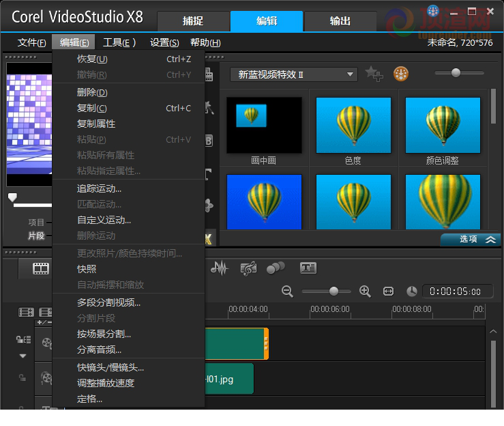Click the overlay track reel icon
504x426 pixels.
coord(46,378)
